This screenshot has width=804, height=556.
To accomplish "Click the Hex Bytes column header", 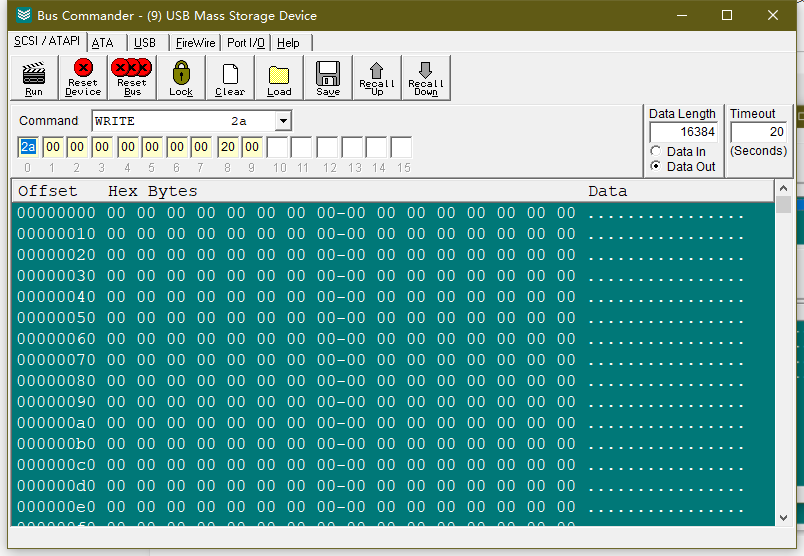I will pos(153,191).
